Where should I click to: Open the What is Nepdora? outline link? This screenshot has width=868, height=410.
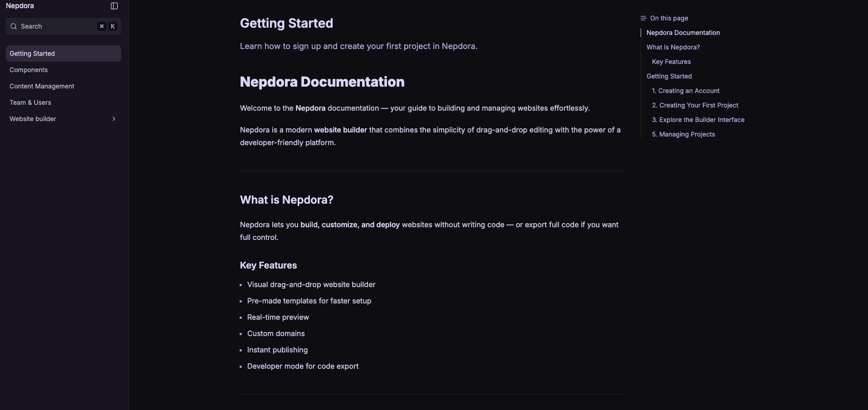673,47
